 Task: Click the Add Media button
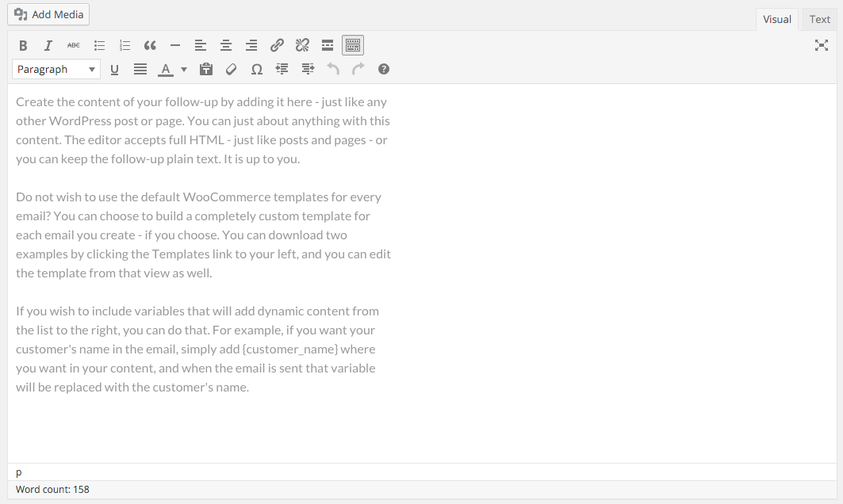(x=48, y=14)
